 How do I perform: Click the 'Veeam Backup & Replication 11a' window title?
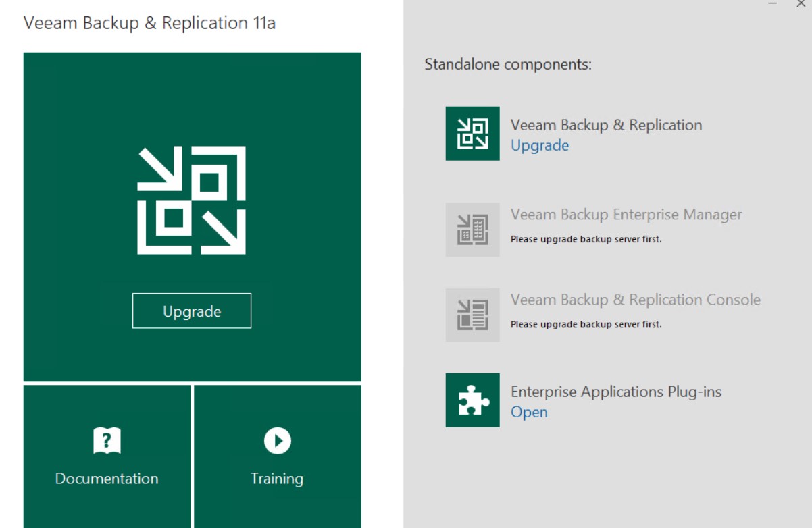tap(149, 23)
